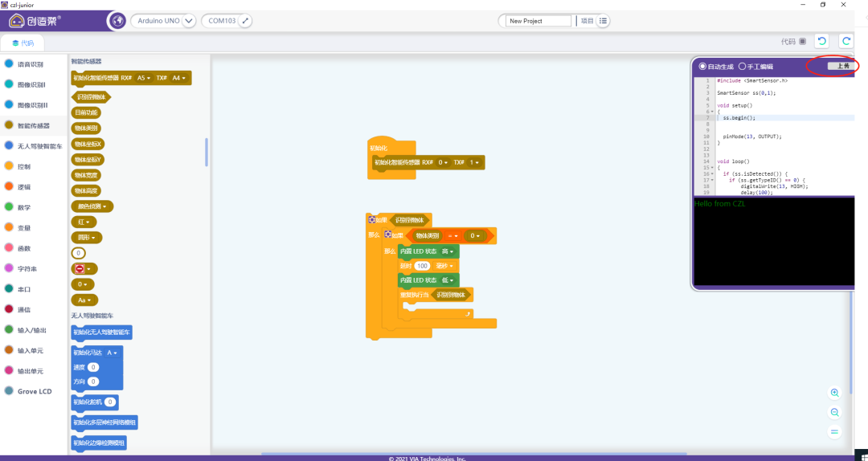Viewport: 868px width, 461px height.
Task: Select the 智能传感器 category
Action: point(32,125)
